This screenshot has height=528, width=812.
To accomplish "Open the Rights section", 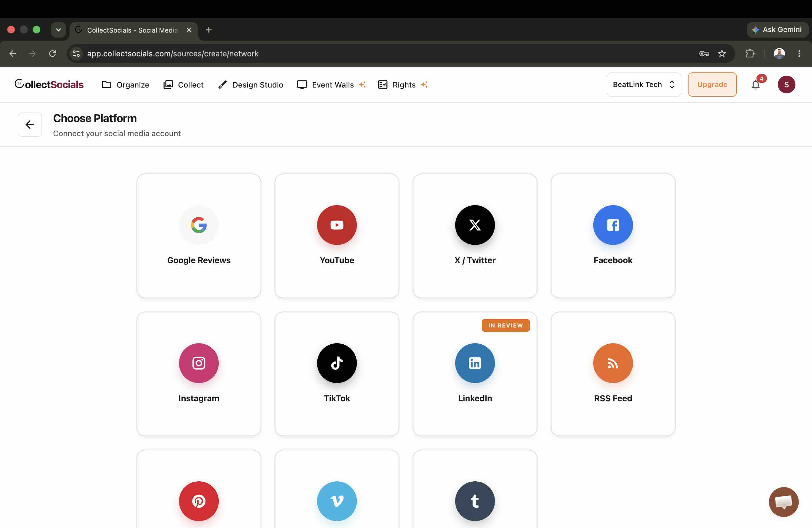I will pyautogui.click(x=403, y=85).
